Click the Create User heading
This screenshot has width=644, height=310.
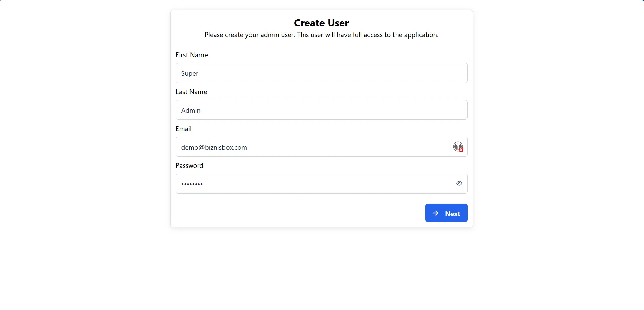tap(321, 23)
